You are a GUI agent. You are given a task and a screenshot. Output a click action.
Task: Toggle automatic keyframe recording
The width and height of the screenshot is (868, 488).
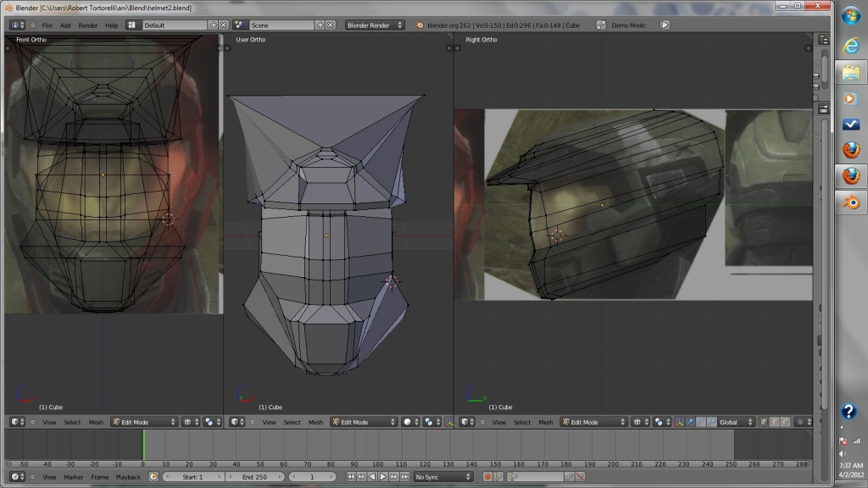point(487,477)
